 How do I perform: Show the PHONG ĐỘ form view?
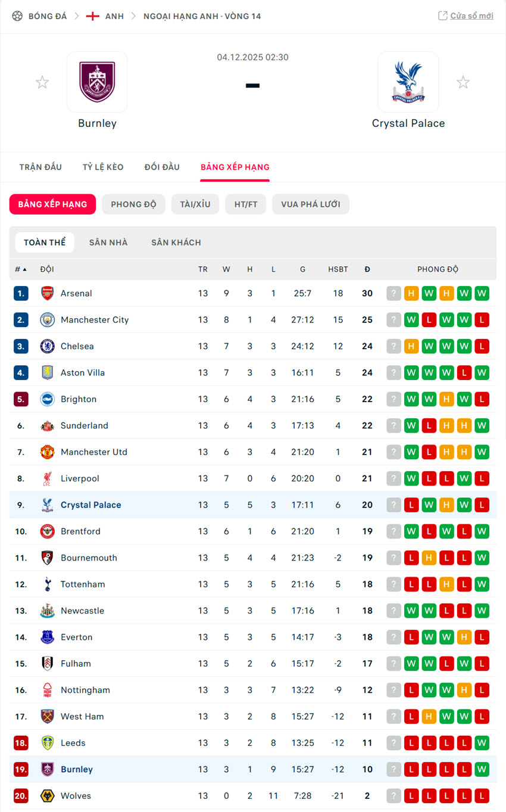133,204
